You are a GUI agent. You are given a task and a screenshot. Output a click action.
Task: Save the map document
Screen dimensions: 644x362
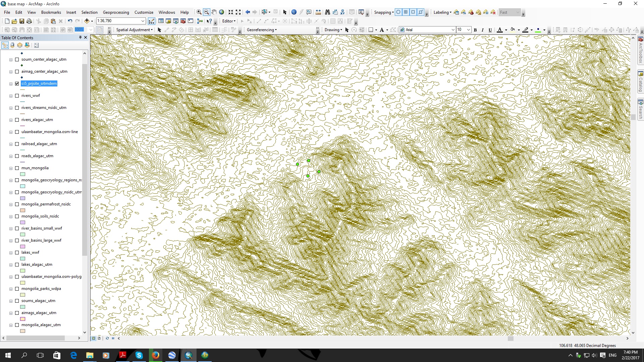click(x=22, y=21)
